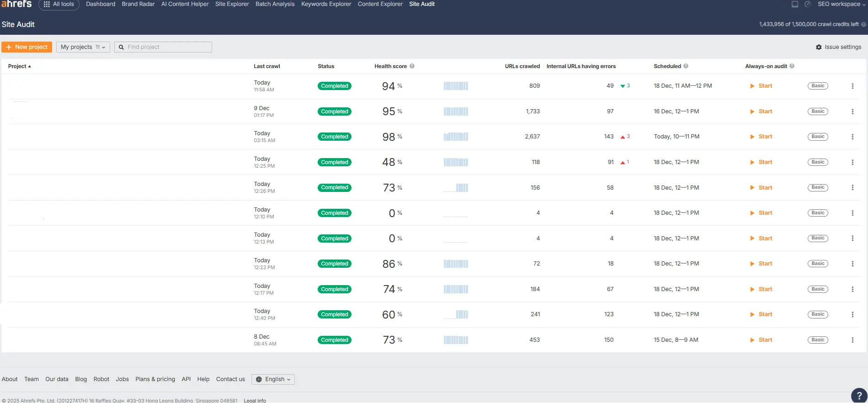Click the help icon next to Scheduled
Screen dimensions: 868x403
click(x=686, y=66)
